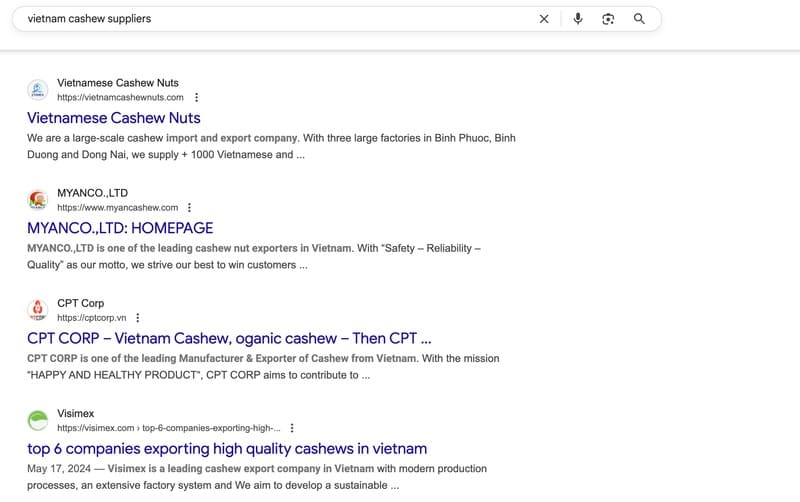Open search by image lens icon
Image resolution: width=800 pixels, height=502 pixels.
coord(608,19)
